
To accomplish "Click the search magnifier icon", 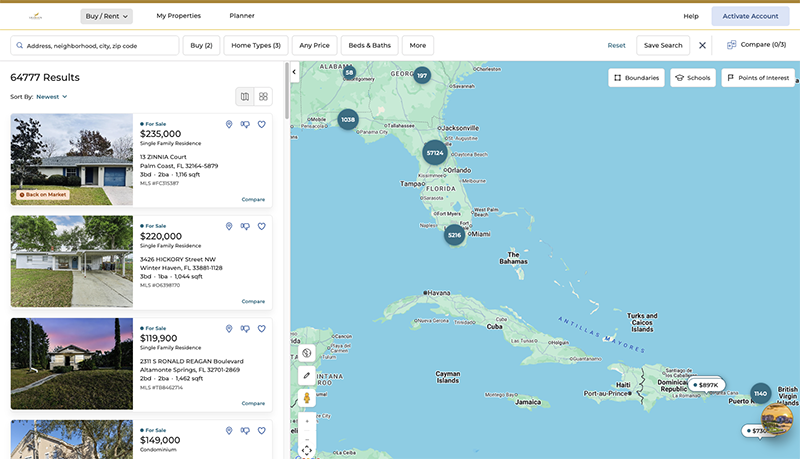I will [x=19, y=45].
